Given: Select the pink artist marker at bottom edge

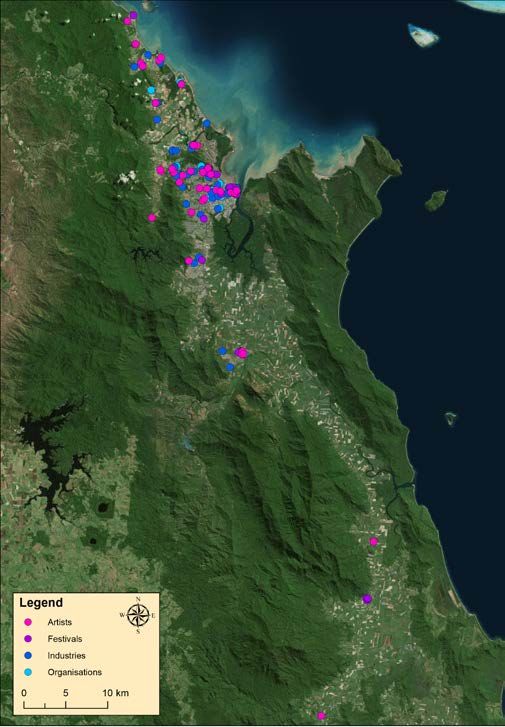Looking at the screenshot, I should (x=321, y=716).
